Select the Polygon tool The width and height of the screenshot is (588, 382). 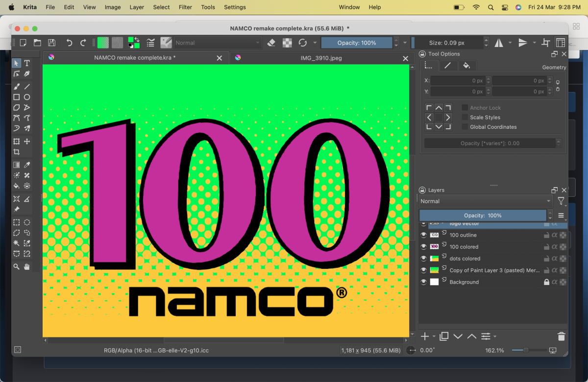click(x=17, y=107)
